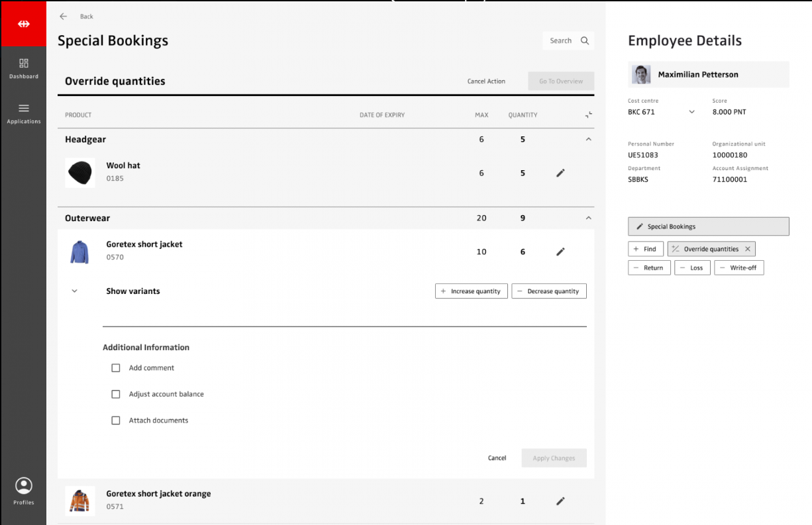Collapse the Outerwear category
812x525 pixels.
tap(588, 218)
